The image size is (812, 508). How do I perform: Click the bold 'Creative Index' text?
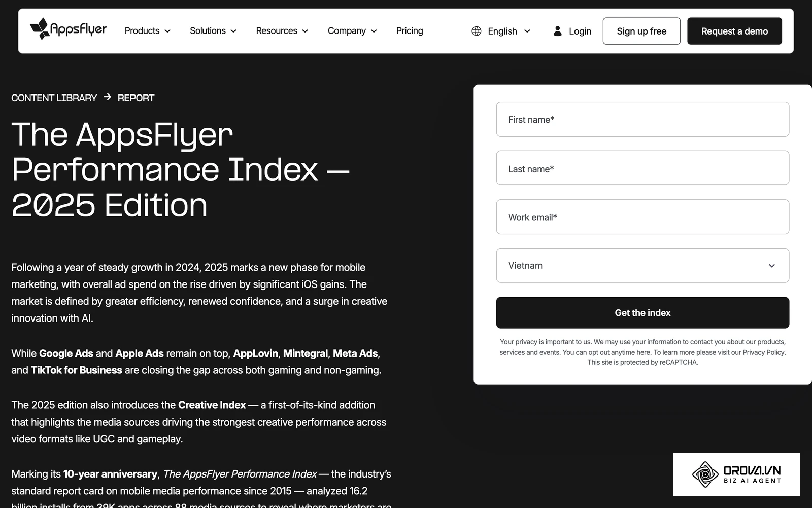[212, 405]
